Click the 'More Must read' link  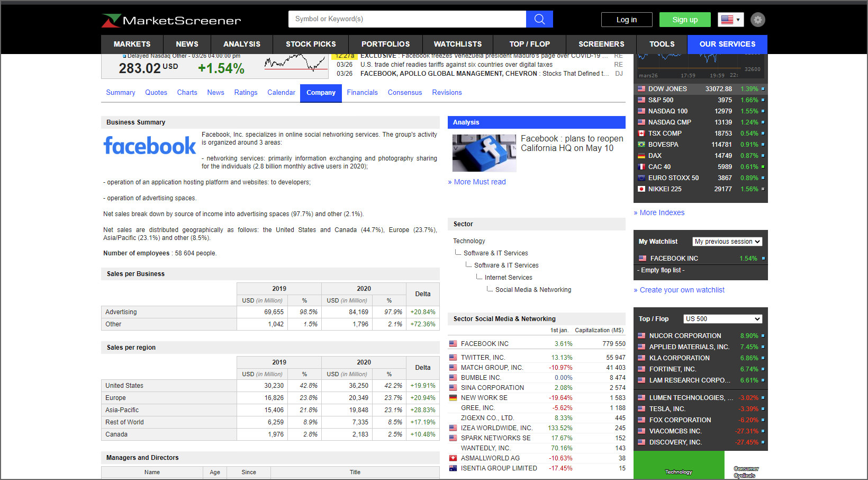click(477, 182)
